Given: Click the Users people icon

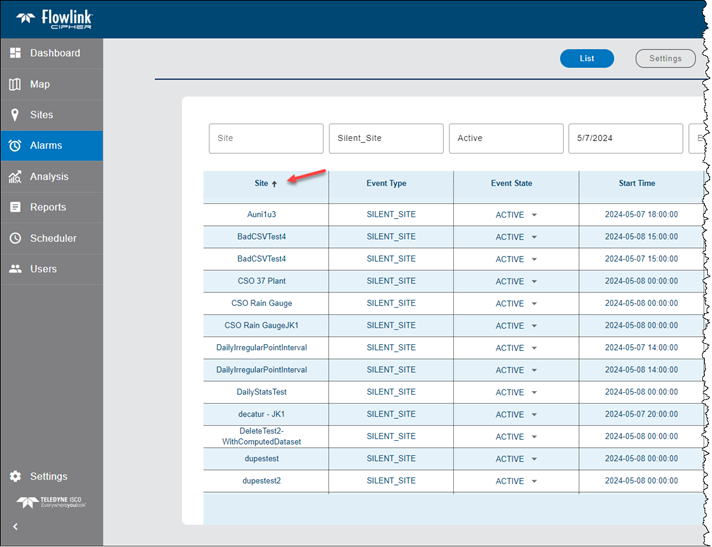Looking at the screenshot, I should 15,269.
